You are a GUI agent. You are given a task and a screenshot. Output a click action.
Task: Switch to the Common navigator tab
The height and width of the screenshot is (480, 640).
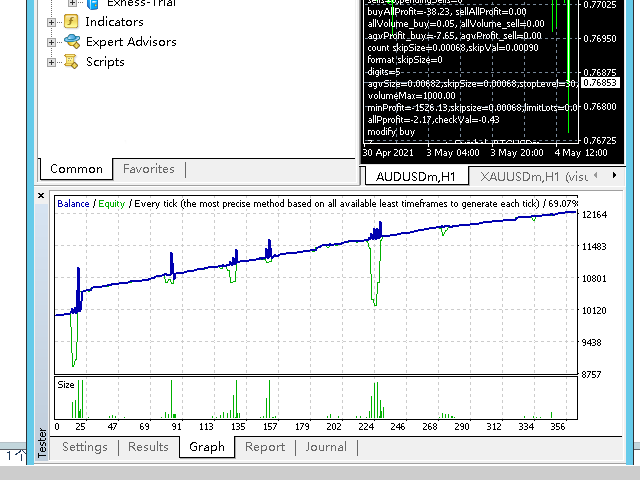[76, 169]
